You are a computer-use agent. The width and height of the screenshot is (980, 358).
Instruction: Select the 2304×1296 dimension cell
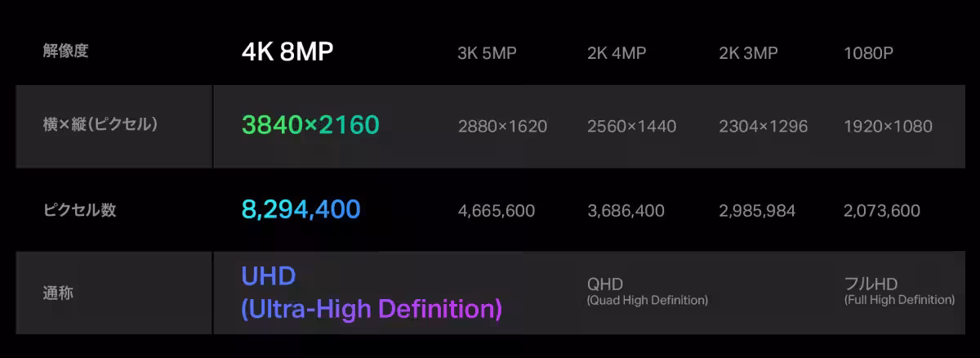(x=763, y=127)
